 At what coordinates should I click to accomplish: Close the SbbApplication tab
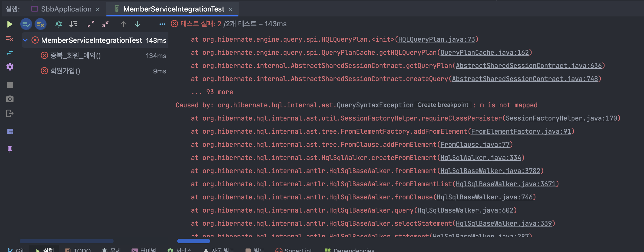tap(98, 9)
